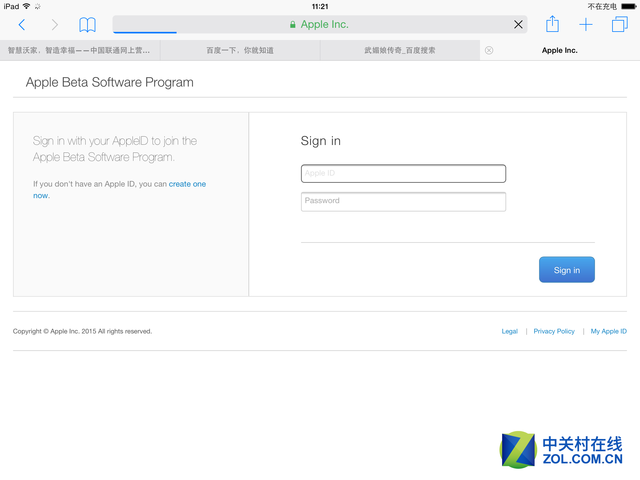Tap the Apple Inc. address bar
The width and height of the screenshot is (640, 480).
pyautogui.click(x=320, y=24)
